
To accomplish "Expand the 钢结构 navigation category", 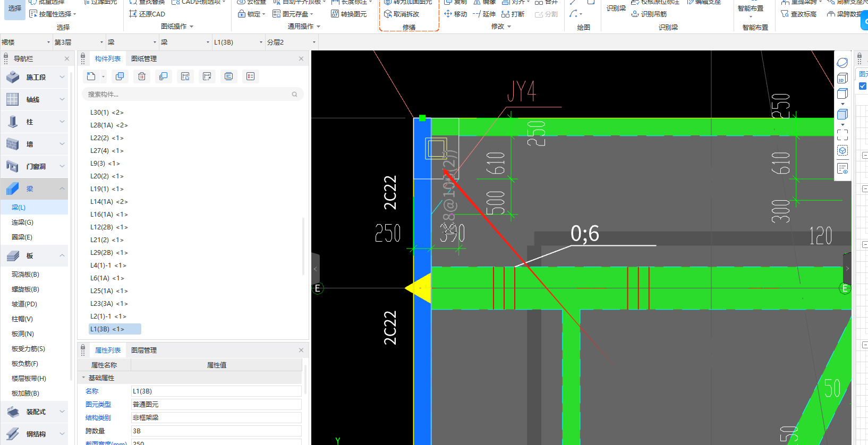I will pos(34,434).
